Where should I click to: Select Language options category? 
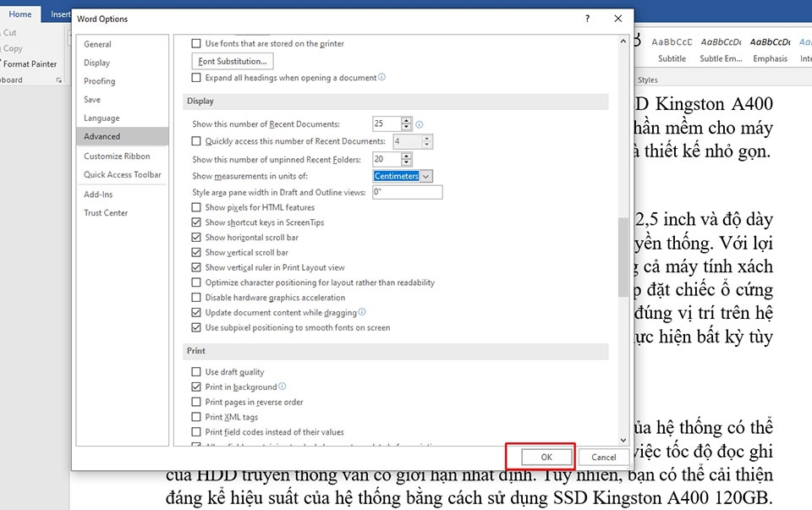(x=122, y=118)
